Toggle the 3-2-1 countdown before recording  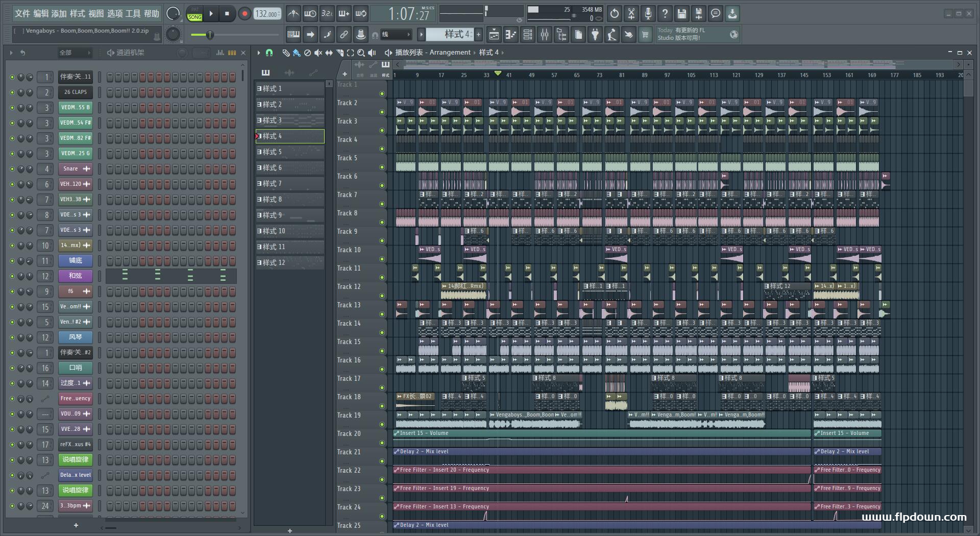[327, 14]
